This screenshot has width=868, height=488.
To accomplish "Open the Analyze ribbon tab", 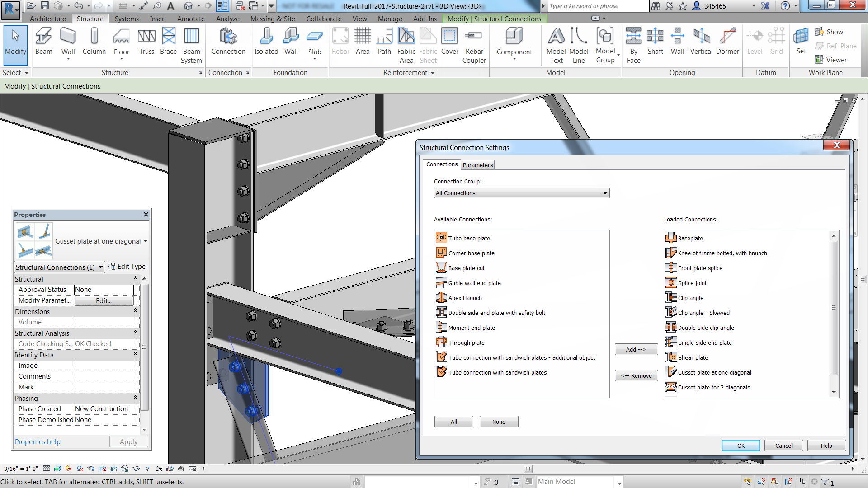I will point(228,19).
